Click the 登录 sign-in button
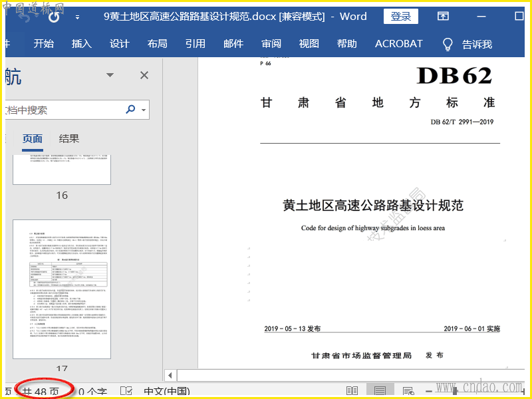The width and height of the screenshot is (532, 399). click(x=401, y=16)
